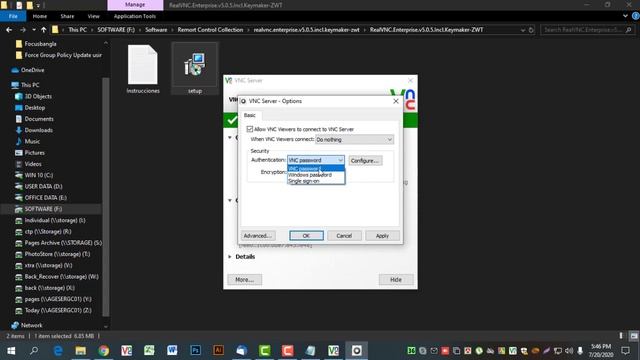Click Cancel in VNC Options

pyautogui.click(x=344, y=236)
